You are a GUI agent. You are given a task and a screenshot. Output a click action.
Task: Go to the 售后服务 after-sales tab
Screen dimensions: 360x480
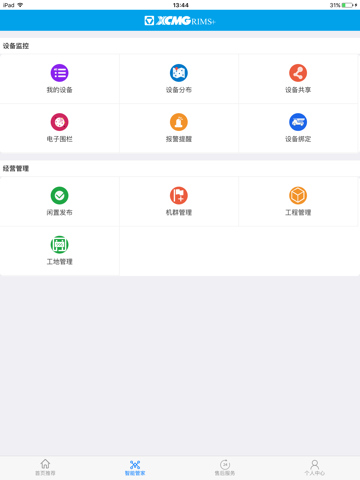click(x=225, y=468)
